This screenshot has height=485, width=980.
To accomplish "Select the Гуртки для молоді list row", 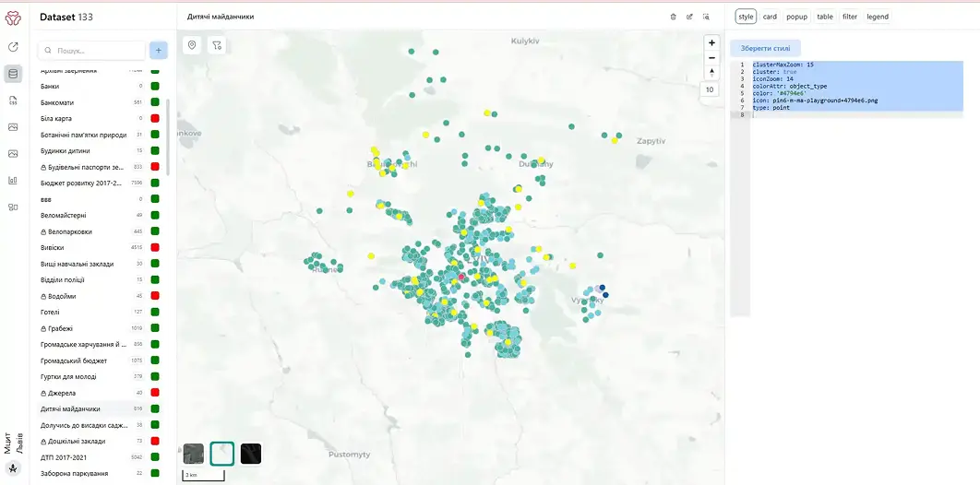I will 101,377.
